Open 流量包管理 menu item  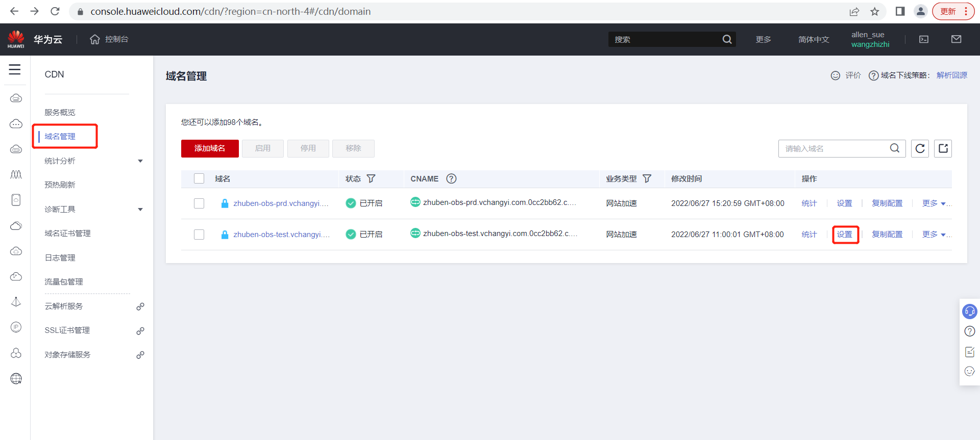pyautogui.click(x=64, y=282)
